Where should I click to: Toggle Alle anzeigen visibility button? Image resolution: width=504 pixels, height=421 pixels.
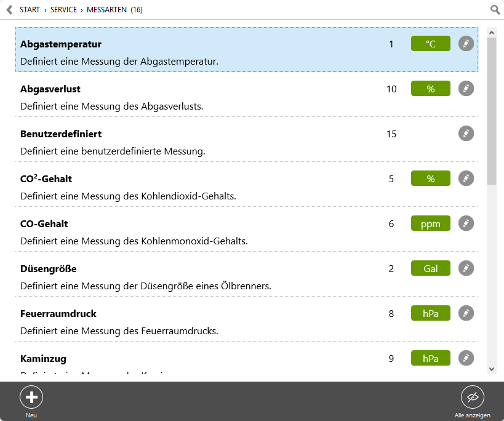(472, 397)
